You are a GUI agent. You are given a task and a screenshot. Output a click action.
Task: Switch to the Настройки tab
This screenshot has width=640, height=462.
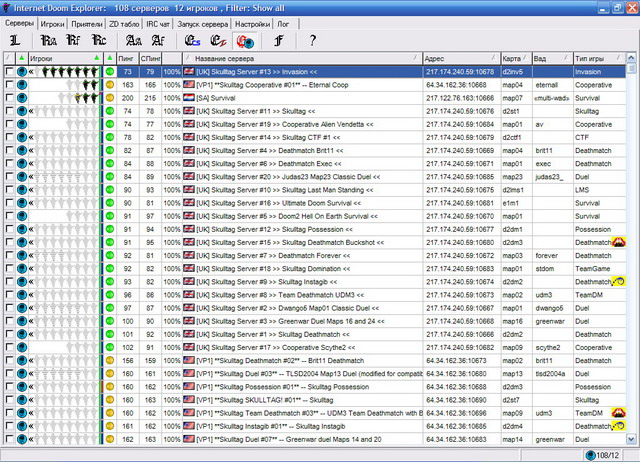pyautogui.click(x=251, y=22)
